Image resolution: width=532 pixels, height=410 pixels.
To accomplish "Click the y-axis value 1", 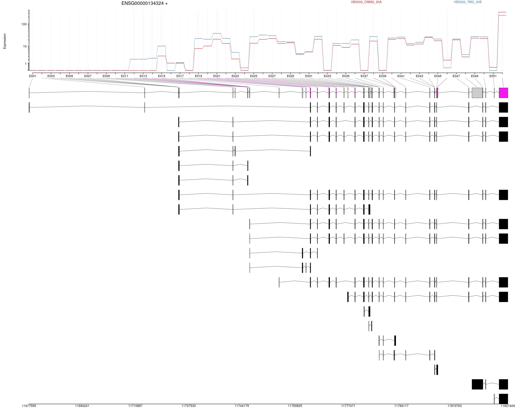I will point(25,64).
